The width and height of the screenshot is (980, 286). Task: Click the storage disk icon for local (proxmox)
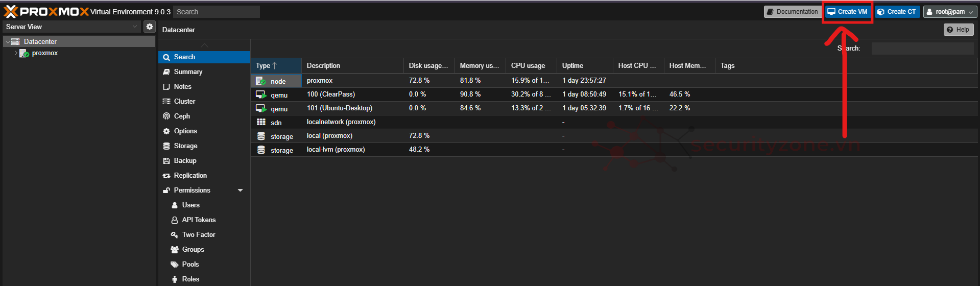coord(261,136)
